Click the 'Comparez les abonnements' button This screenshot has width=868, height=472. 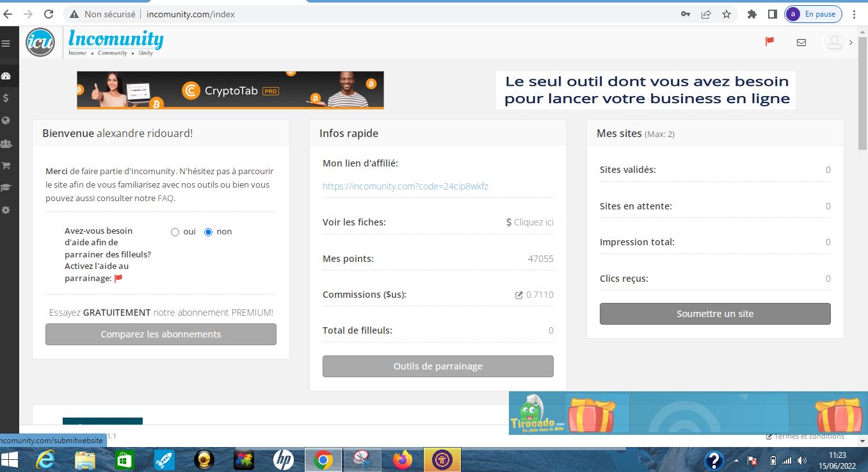pos(161,334)
